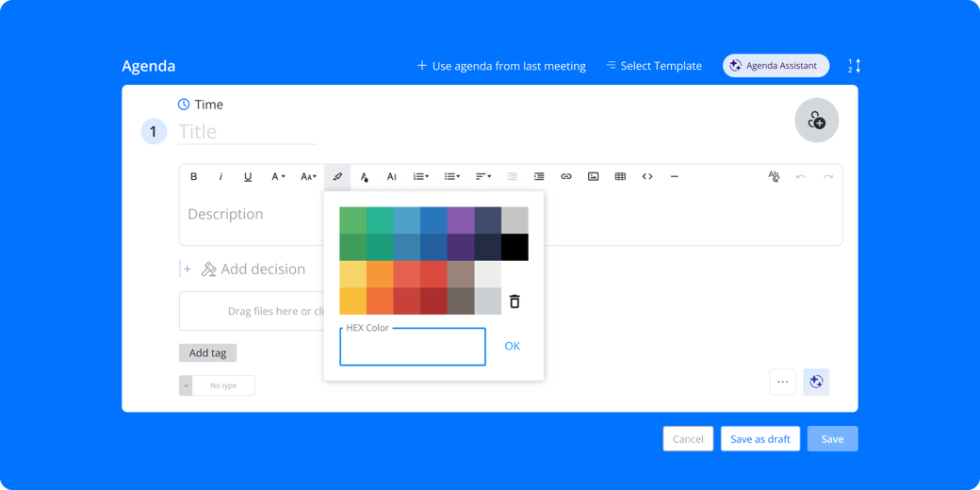Click into the HEX Color input field

click(413, 348)
